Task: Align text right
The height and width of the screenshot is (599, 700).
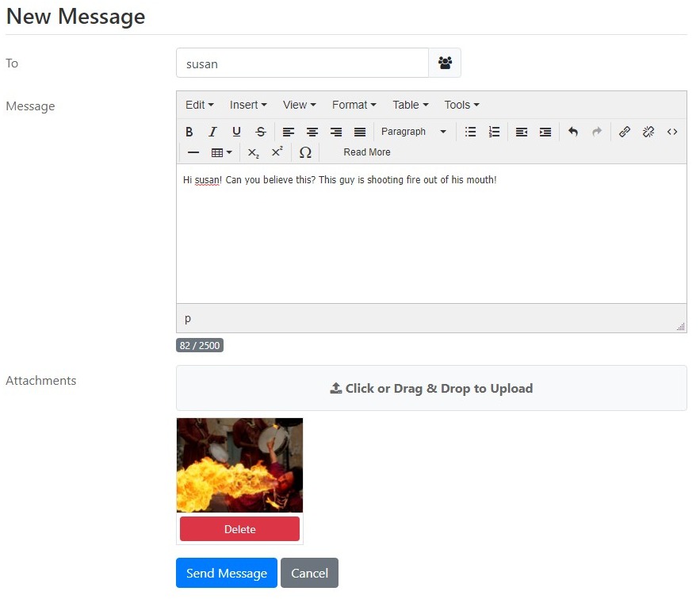Action: tap(336, 132)
